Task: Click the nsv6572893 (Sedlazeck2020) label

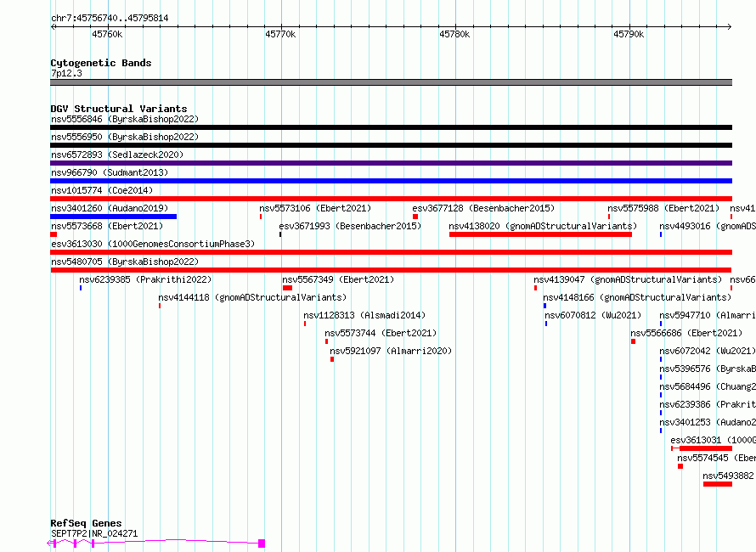Action: pos(117,155)
